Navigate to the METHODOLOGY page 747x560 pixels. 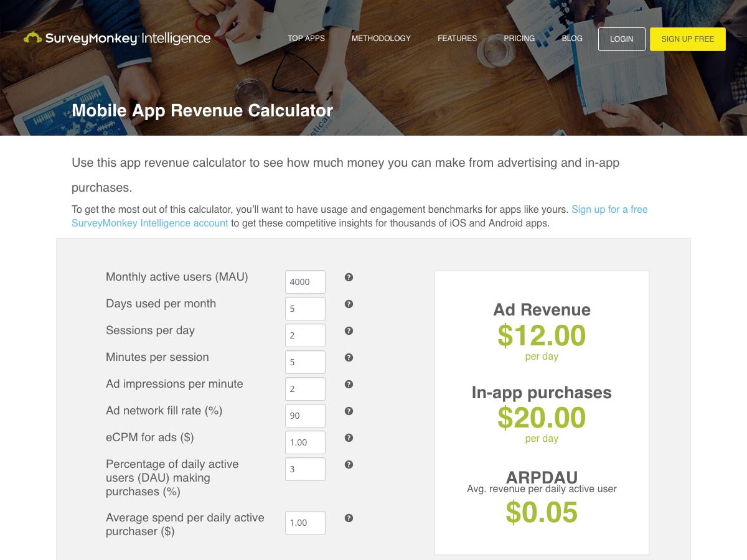pyautogui.click(x=382, y=39)
